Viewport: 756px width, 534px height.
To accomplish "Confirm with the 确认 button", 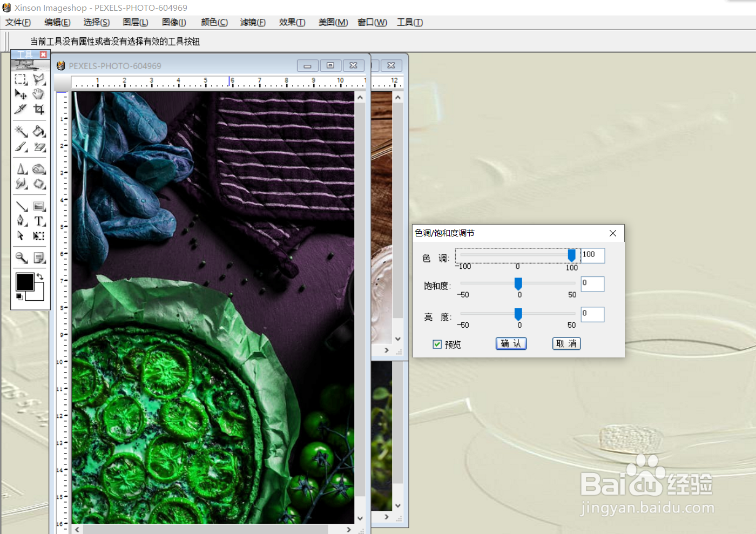I will pos(511,343).
